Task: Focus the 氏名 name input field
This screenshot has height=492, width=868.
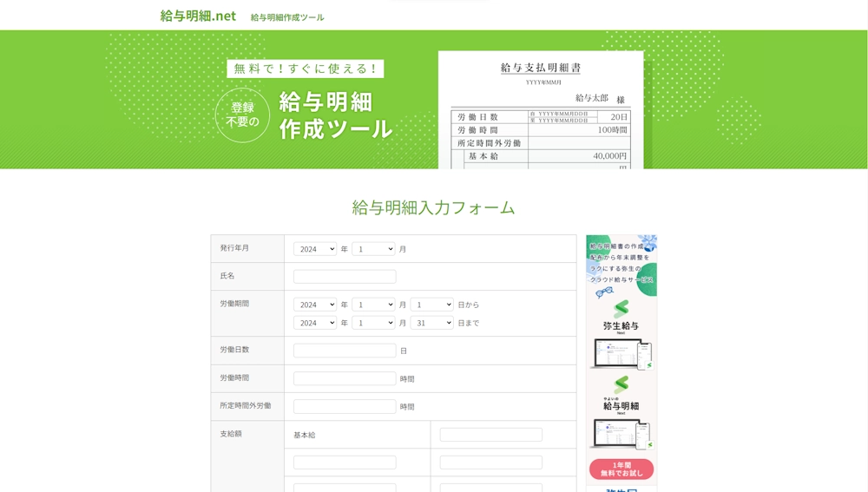Action: [345, 277]
